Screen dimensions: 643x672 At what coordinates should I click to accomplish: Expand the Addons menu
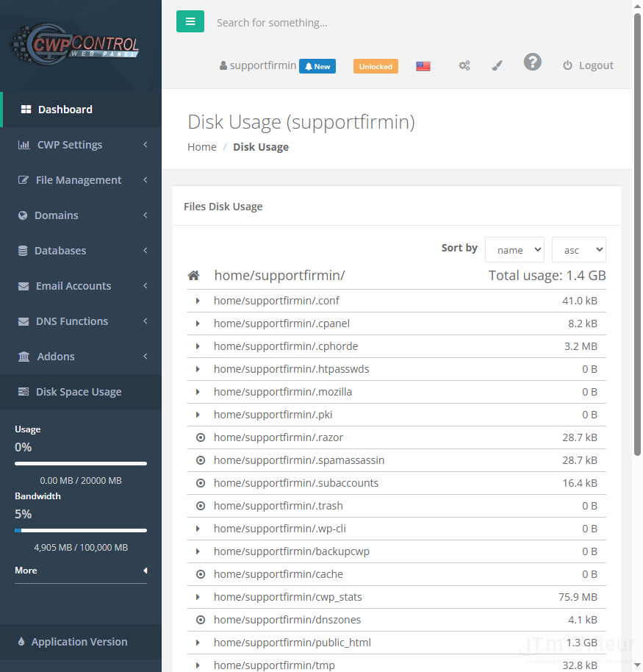coord(81,357)
